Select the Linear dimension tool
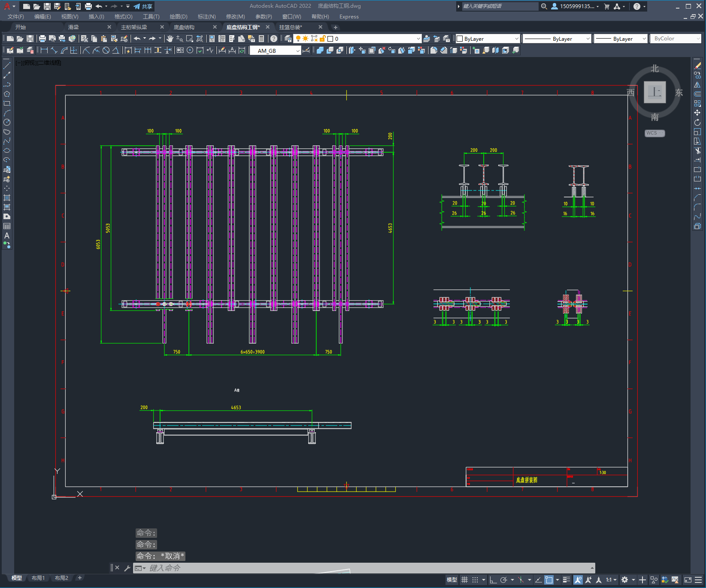Viewport: 706px width, 588px height. 44,50
